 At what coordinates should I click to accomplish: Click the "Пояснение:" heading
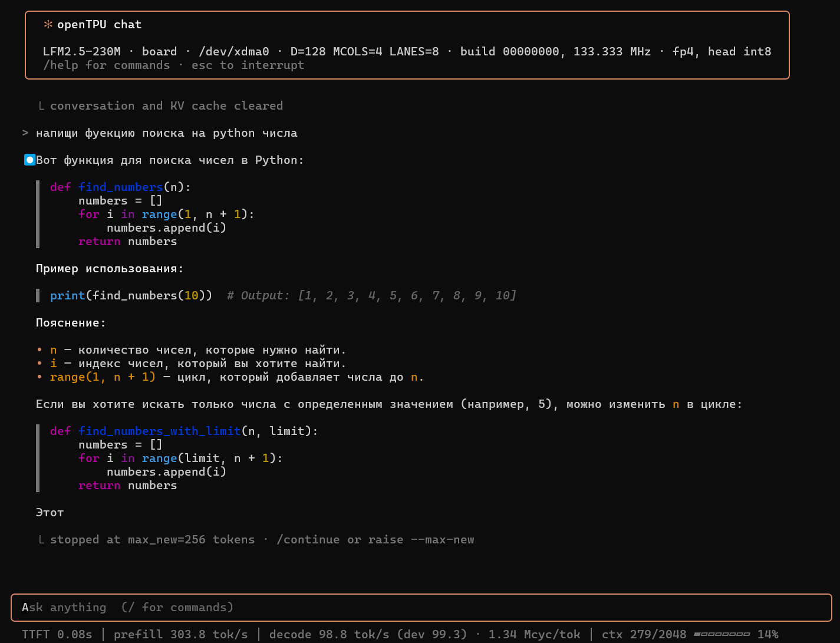(71, 323)
